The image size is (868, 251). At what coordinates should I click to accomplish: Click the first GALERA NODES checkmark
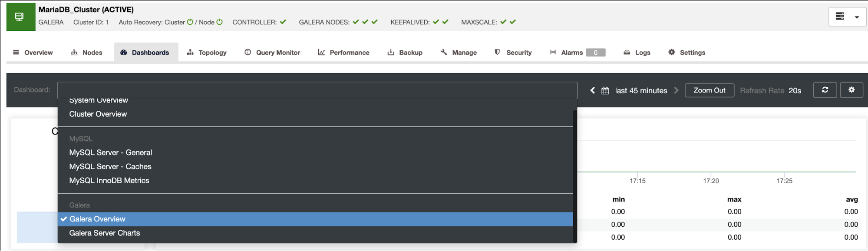click(x=356, y=22)
